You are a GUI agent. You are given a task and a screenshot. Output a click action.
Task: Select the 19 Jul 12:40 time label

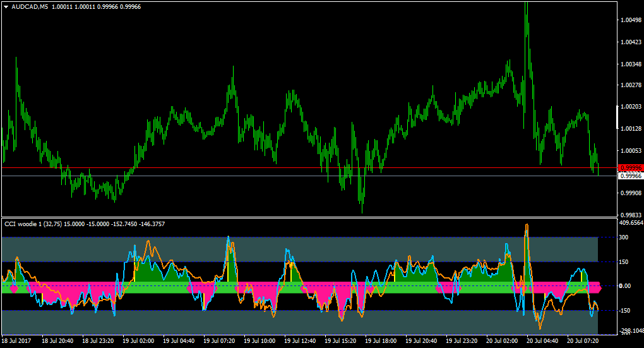[301, 341]
